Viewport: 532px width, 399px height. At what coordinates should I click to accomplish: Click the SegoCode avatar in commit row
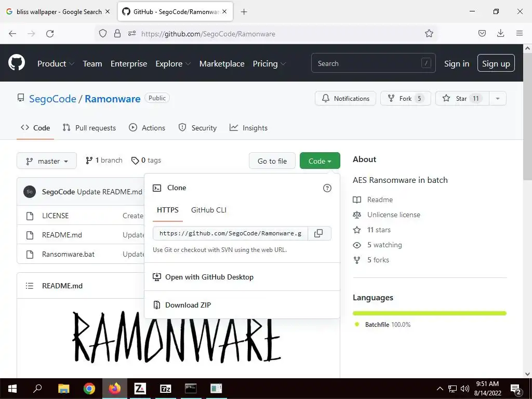[30, 192]
